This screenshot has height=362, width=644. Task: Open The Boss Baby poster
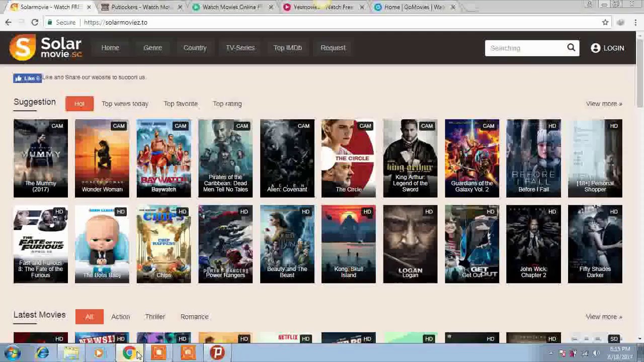click(x=102, y=244)
